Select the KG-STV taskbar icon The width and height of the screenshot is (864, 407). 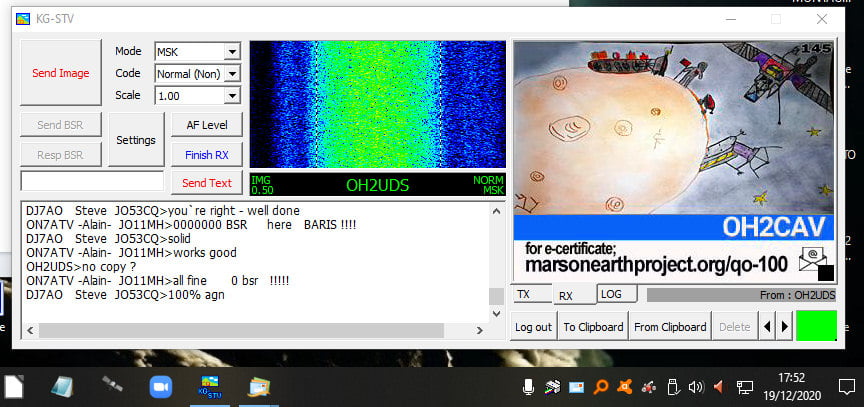209,387
